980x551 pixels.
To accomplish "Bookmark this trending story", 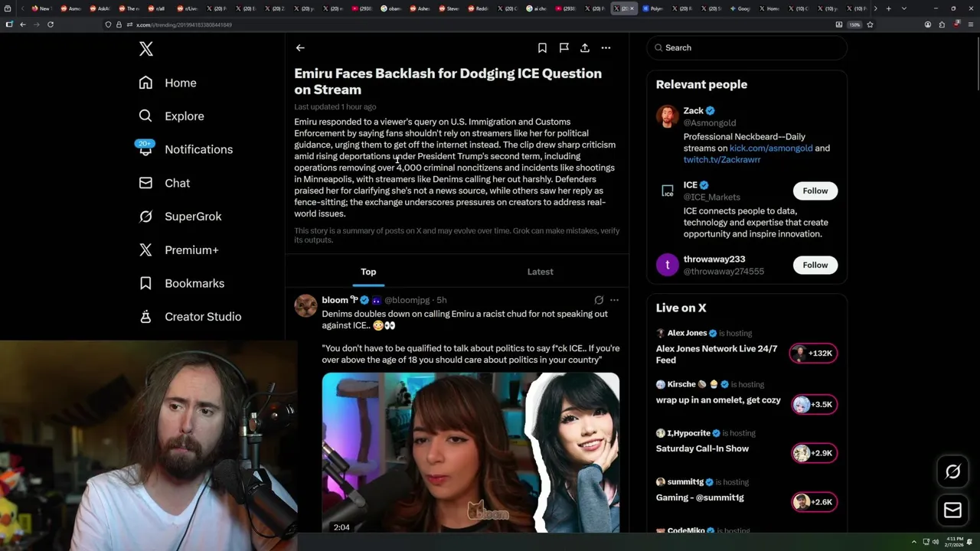I will click(542, 47).
